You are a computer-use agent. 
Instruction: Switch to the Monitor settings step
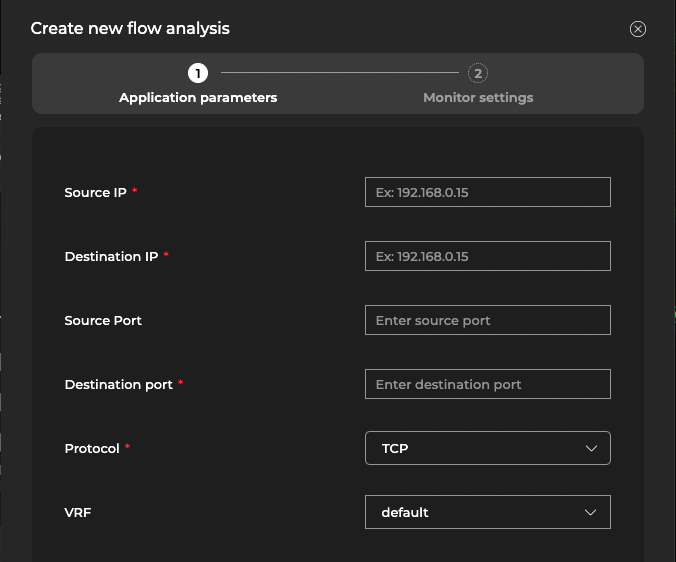point(478,98)
